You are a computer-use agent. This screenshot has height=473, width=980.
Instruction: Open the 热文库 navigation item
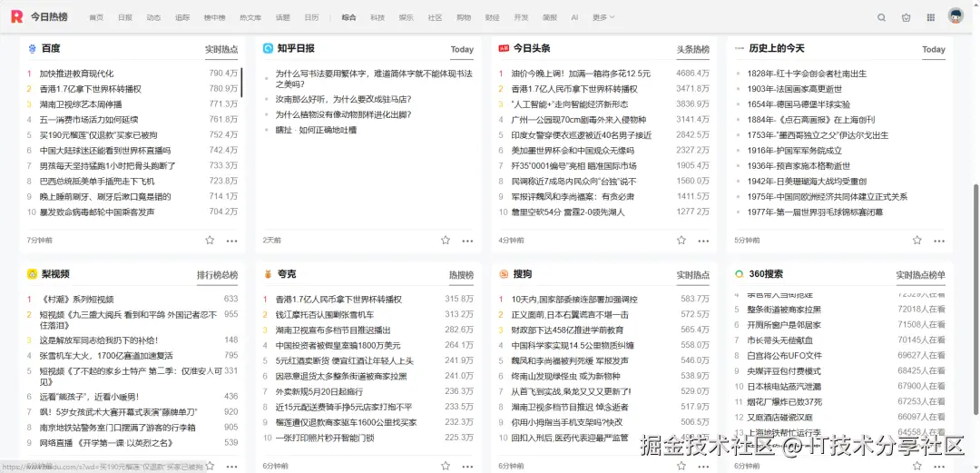[x=250, y=17]
